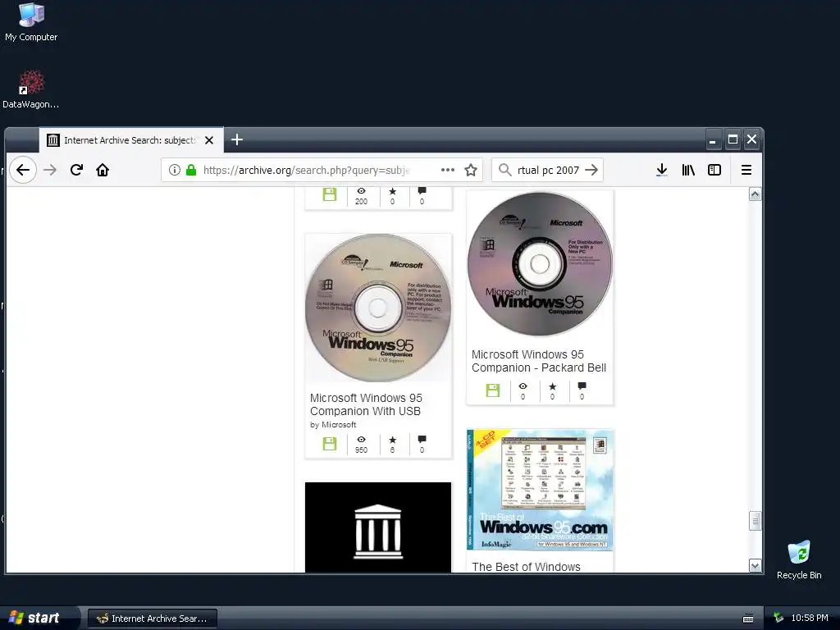
Task: Submit the search with the arrow button
Action: (591, 170)
